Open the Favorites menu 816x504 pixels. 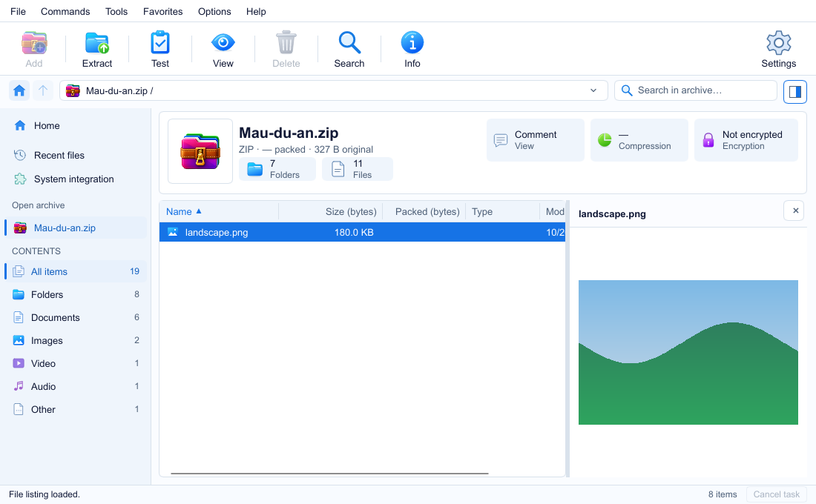[x=163, y=11]
